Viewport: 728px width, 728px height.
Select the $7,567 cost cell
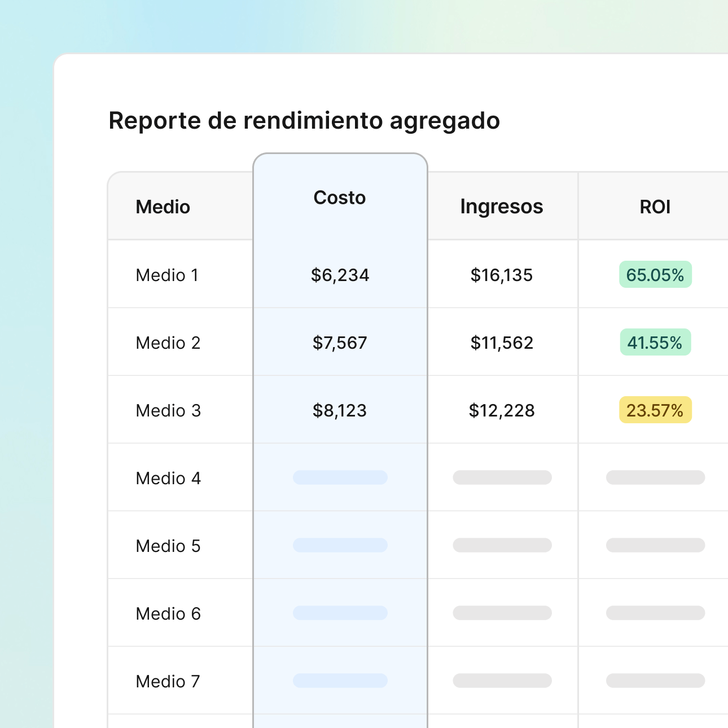pyautogui.click(x=339, y=343)
